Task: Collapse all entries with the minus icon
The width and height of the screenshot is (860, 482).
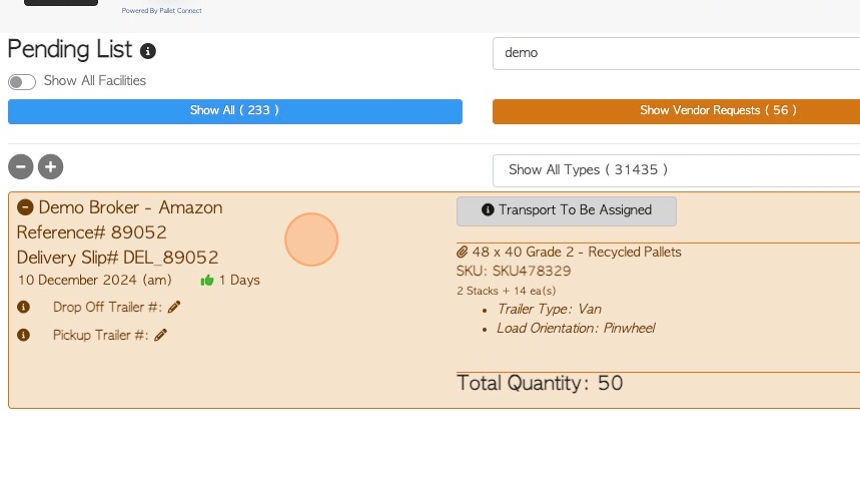Action: pyautogui.click(x=21, y=167)
